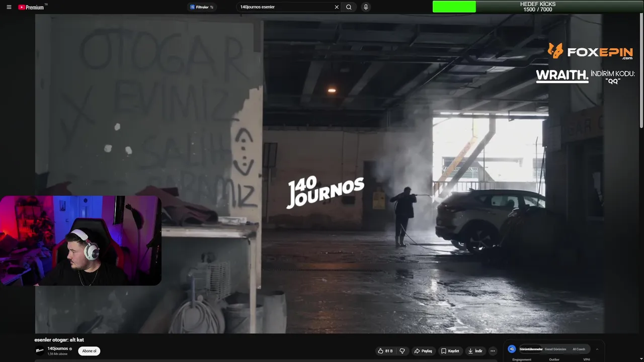
Task: Save the video via Kaydet
Action: coord(450,351)
